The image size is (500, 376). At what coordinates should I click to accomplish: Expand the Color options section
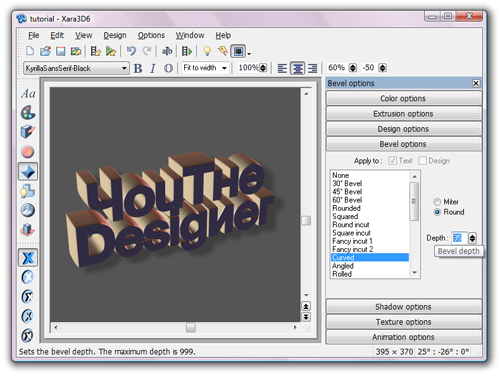click(x=403, y=98)
